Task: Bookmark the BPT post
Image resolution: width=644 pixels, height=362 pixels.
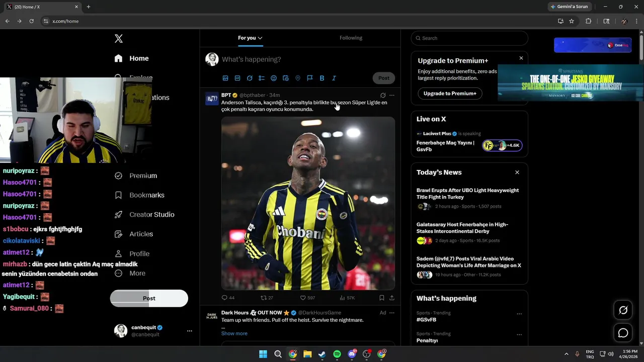Action: (382, 298)
